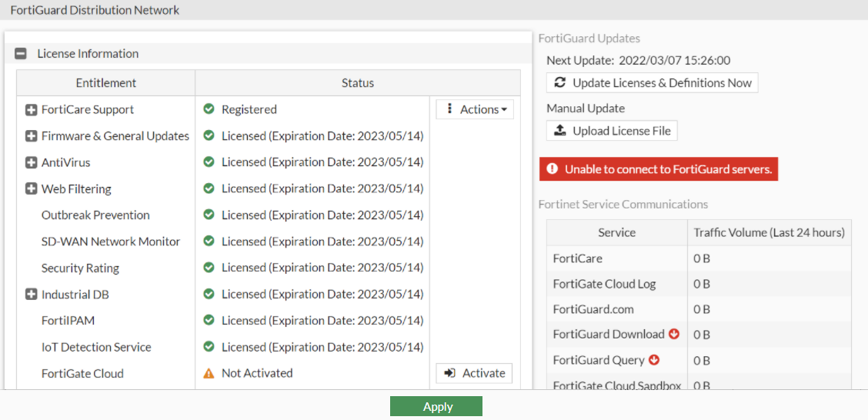
Task: Click the green check icon in AntiVirus row
Action: point(209,162)
